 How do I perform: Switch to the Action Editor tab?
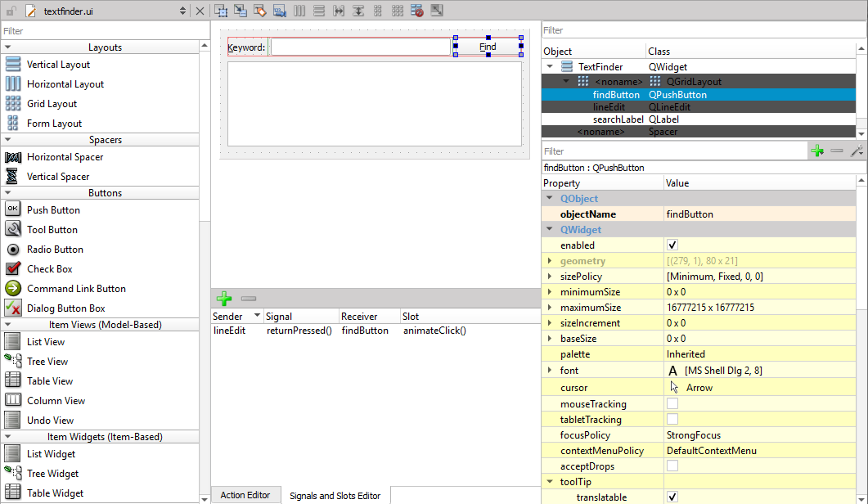point(245,495)
